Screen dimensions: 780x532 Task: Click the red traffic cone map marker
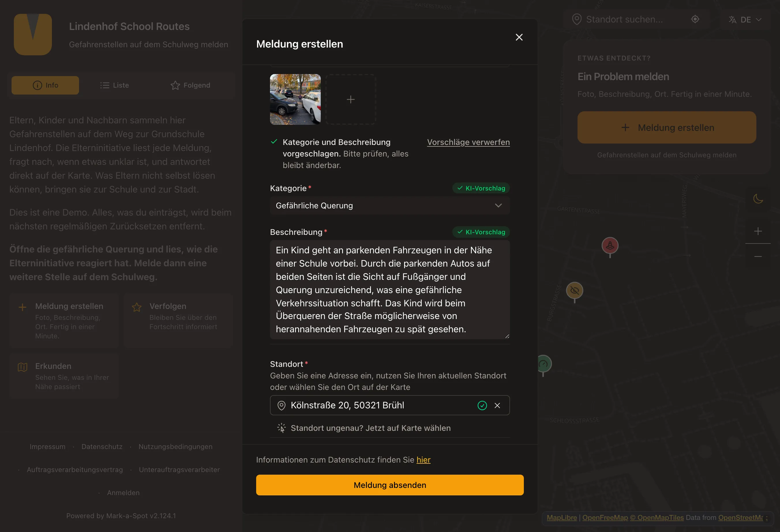610,246
